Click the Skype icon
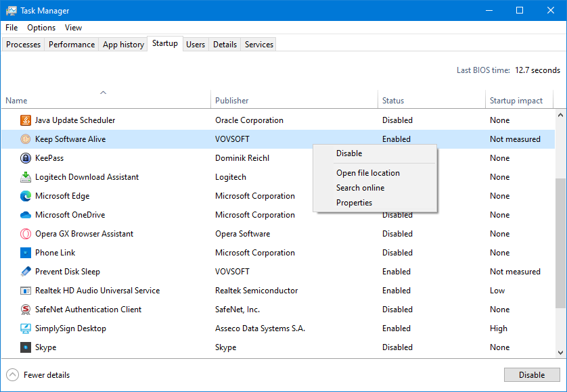Image resolution: width=567 pixels, height=392 pixels. tap(25, 347)
